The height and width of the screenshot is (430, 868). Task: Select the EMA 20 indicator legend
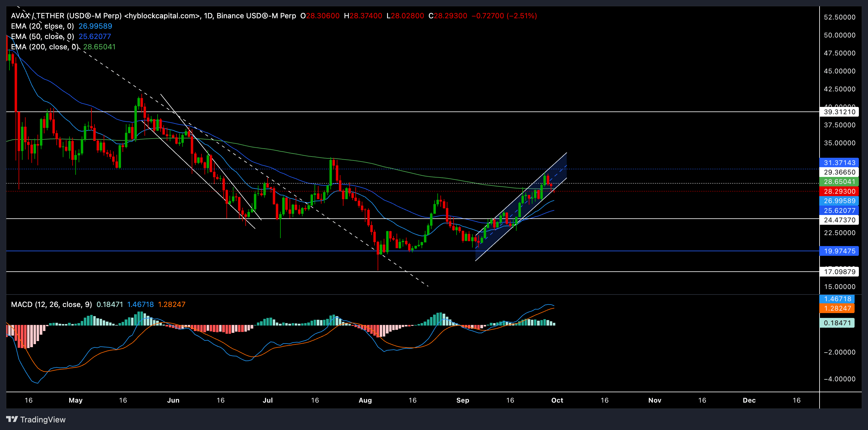point(42,26)
